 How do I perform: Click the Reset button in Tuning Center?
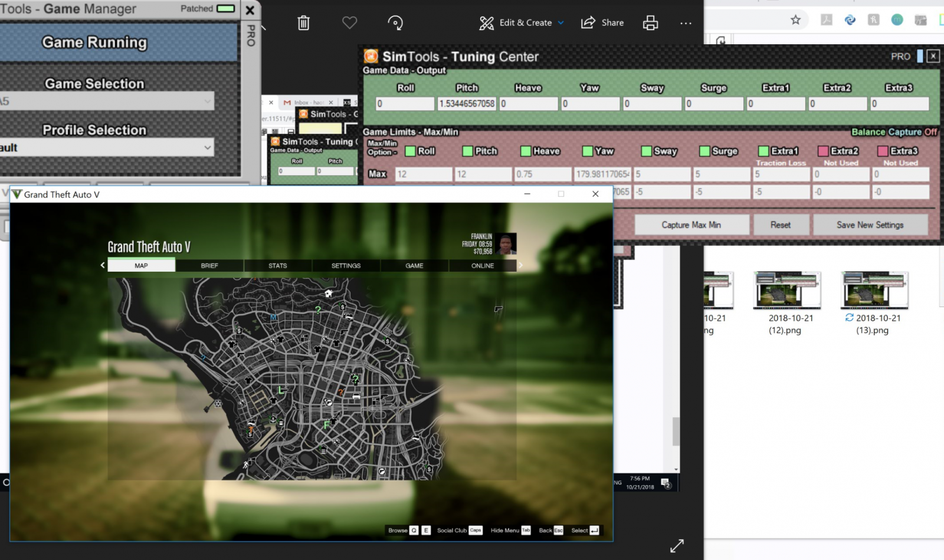[781, 225]
